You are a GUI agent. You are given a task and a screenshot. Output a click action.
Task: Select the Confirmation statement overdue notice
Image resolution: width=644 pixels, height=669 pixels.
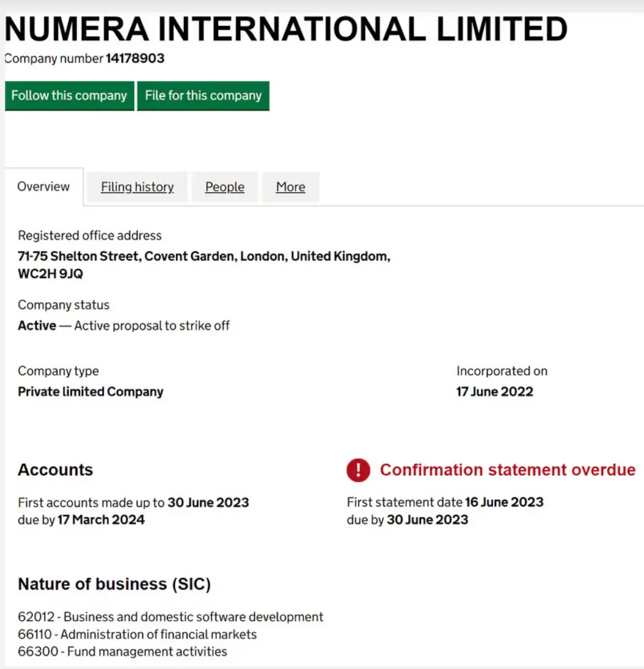(x=507, y=470)
